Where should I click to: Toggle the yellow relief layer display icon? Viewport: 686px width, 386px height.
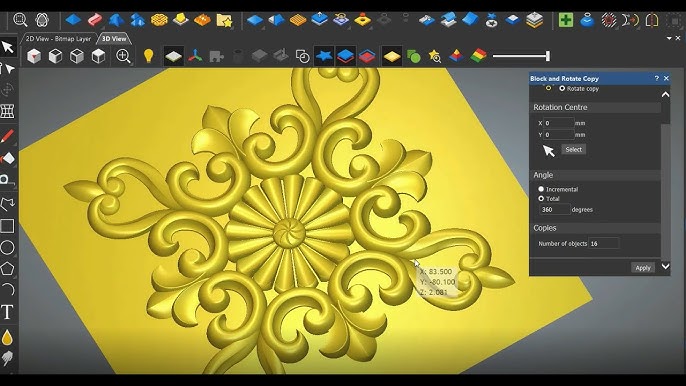(x=392, y=56)
